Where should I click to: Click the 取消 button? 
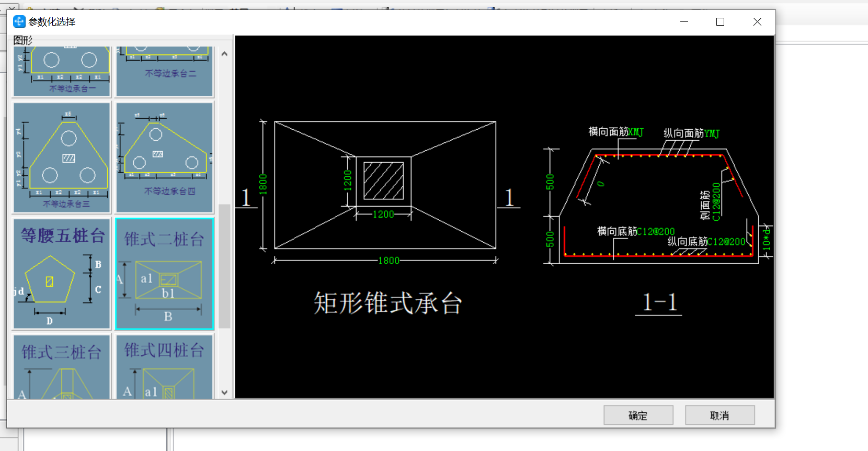(x=719, y=415)
